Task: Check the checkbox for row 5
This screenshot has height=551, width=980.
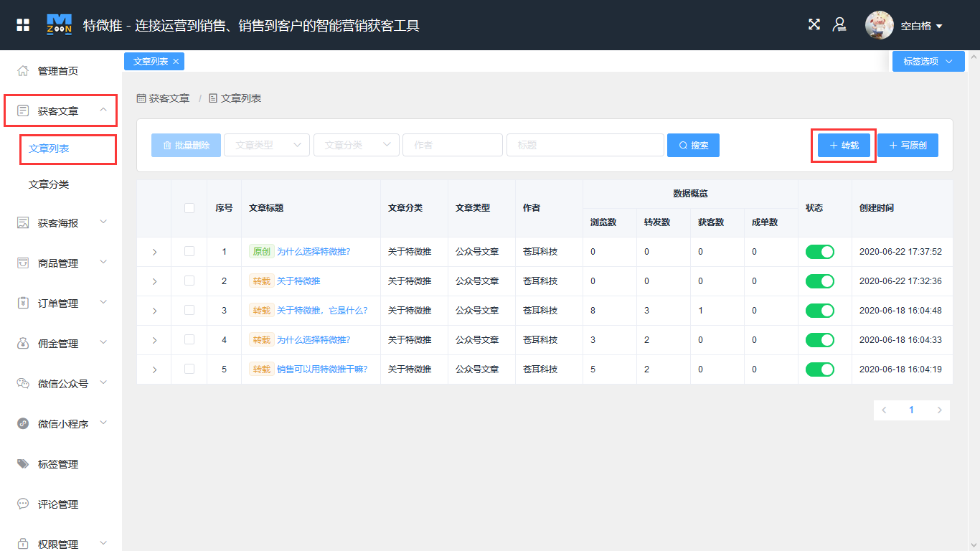Action: pos(189,369)
